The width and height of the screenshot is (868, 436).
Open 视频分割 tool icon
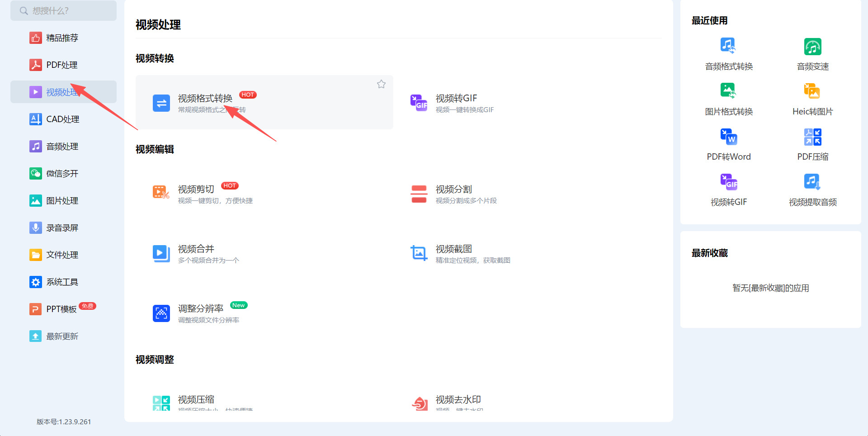pos(419,194)
